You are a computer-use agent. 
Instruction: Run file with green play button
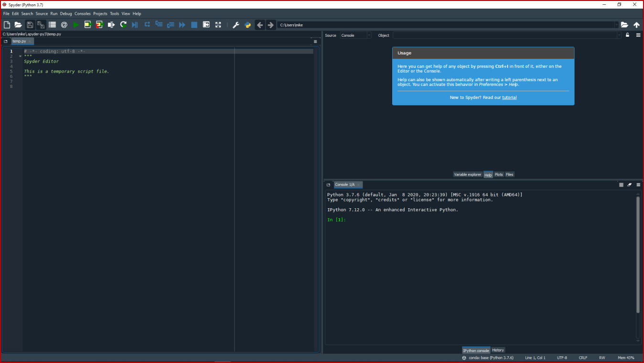coord(76,25)
